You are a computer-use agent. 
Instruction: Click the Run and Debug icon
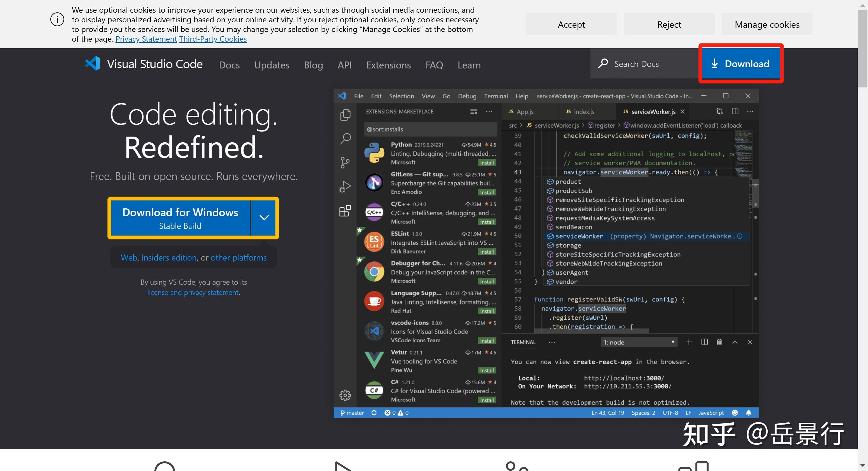click(345, 186)
